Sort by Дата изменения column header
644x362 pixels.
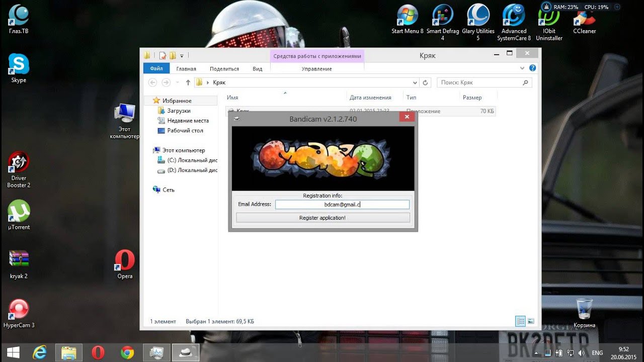pyautogui.click(x=370, y=98)
